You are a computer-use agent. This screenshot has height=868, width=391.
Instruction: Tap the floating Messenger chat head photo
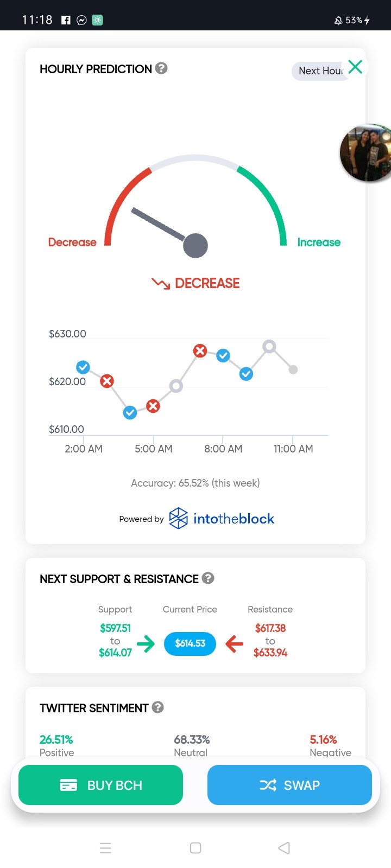point(366,153)
